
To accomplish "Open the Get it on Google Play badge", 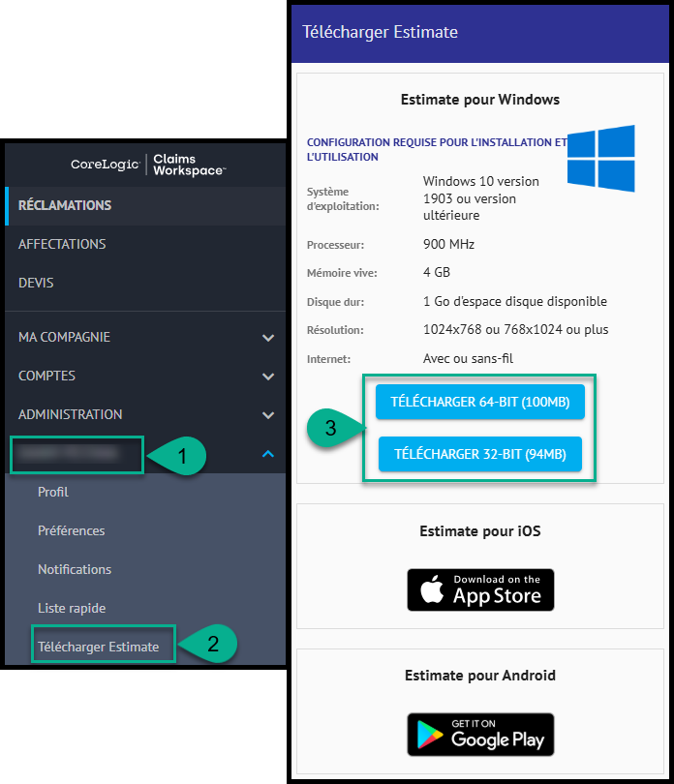I will [480, 734].
